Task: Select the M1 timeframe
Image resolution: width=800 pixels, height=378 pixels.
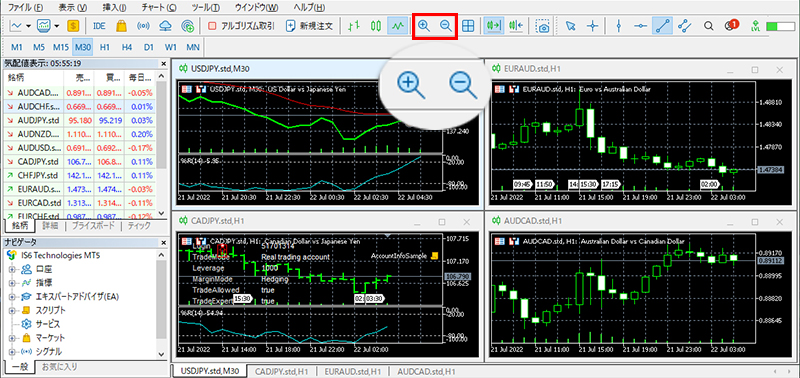Action: (x=17, y=47)
